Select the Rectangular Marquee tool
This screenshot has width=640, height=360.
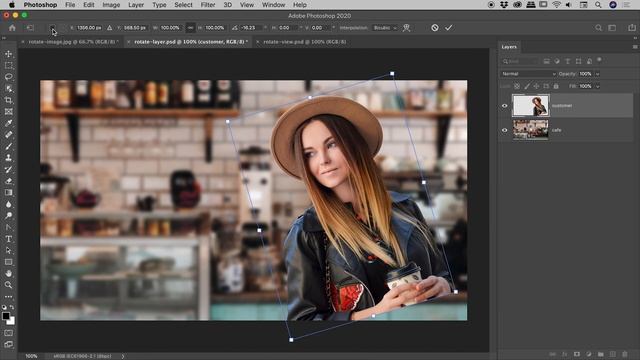pyautogui.click(x=8, y=65)
